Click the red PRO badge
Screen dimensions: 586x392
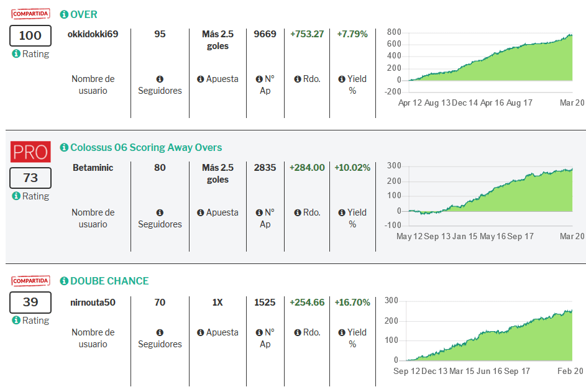point(30,152)
